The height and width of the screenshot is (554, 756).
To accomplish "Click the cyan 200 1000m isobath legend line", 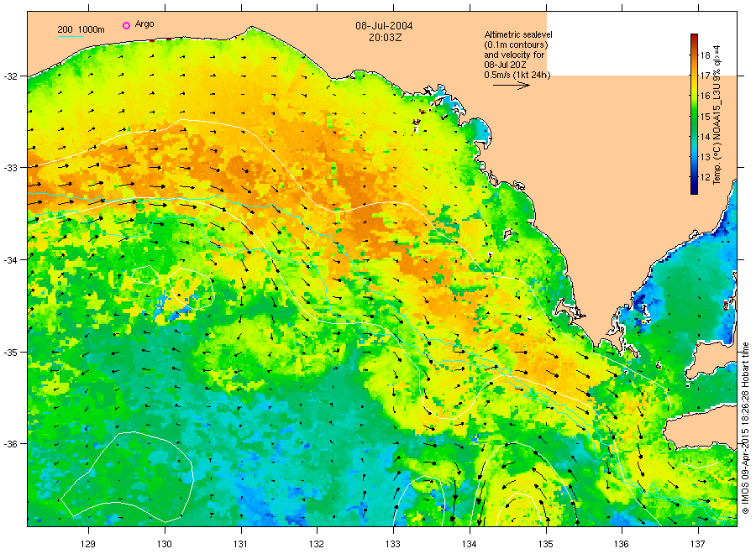I will (71, 36).
